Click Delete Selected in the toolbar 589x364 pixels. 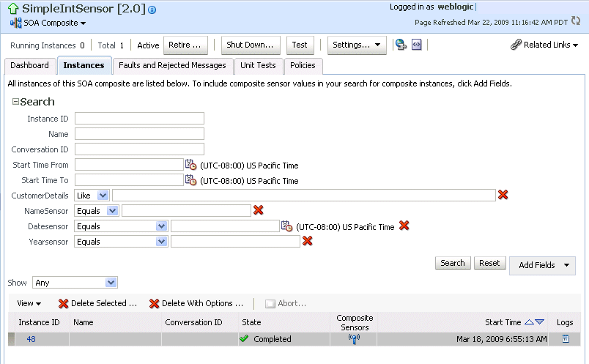coord(97,303)
